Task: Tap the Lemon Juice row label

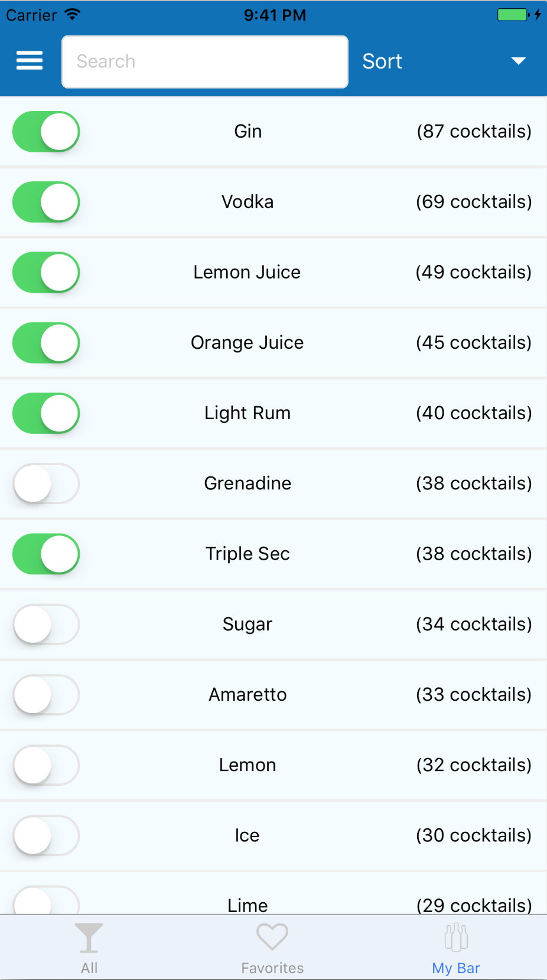Action: pyautogui.click(x=247, y=272)
